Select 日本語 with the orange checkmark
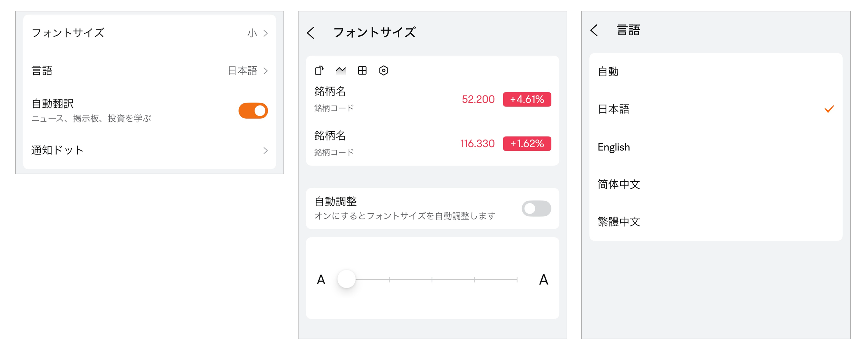 (x=829, y=109)
